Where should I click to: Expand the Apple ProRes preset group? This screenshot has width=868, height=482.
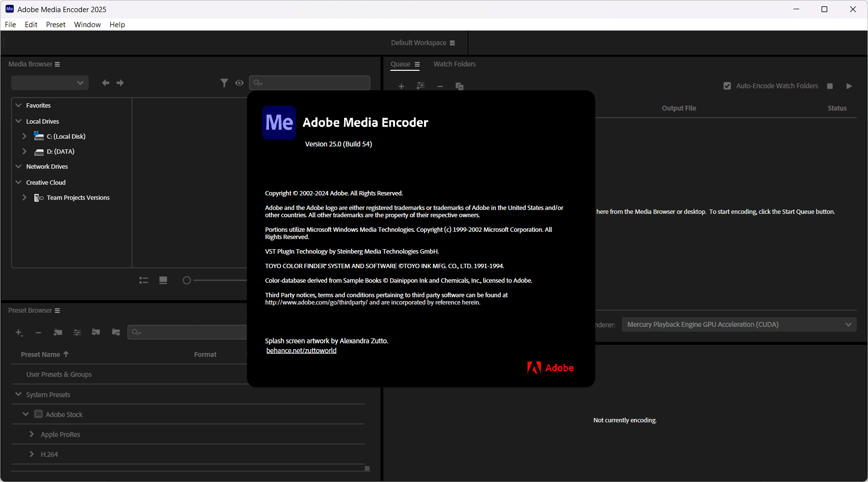tap(32, 434)
